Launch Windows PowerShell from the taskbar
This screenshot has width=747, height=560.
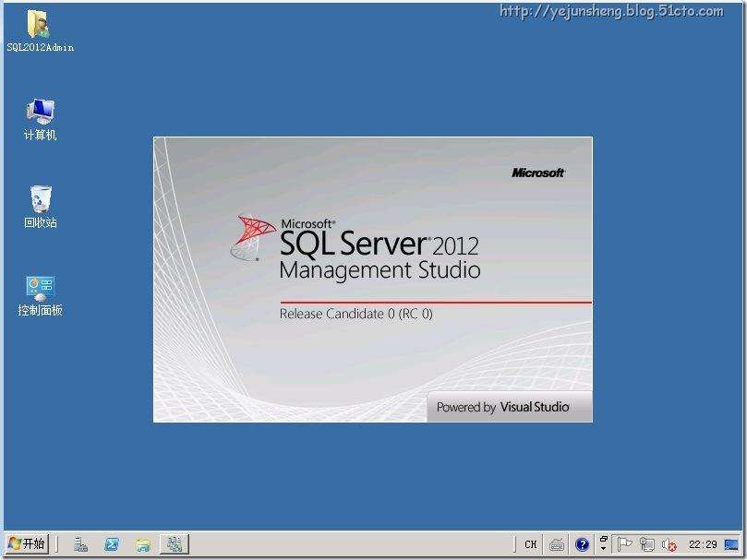112,544
